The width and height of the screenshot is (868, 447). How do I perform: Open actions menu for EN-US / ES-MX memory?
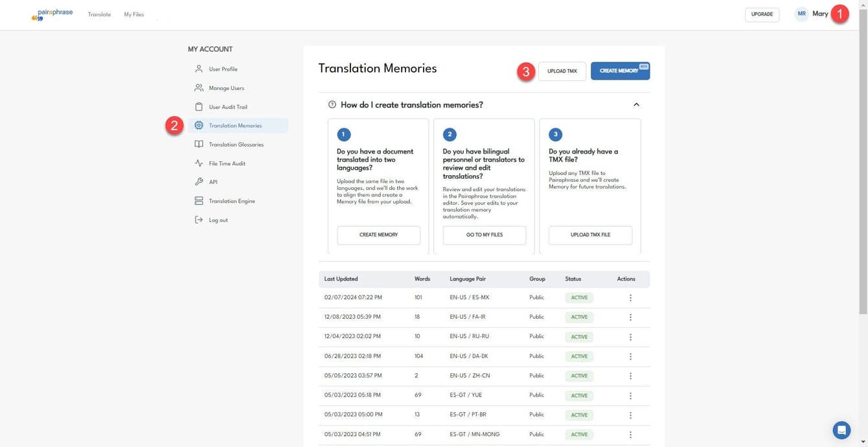point(630,298)
